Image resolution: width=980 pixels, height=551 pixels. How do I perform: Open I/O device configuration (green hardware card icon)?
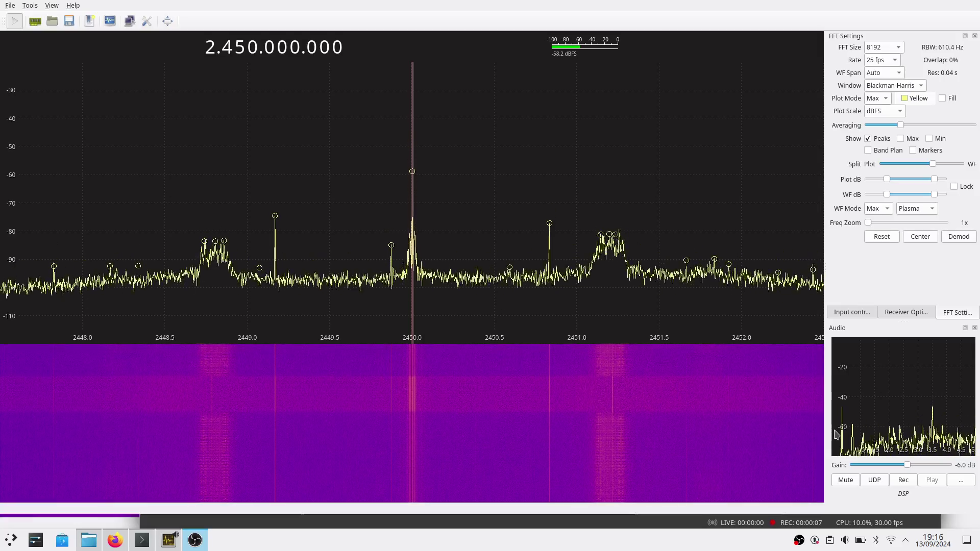click(35, 21)
